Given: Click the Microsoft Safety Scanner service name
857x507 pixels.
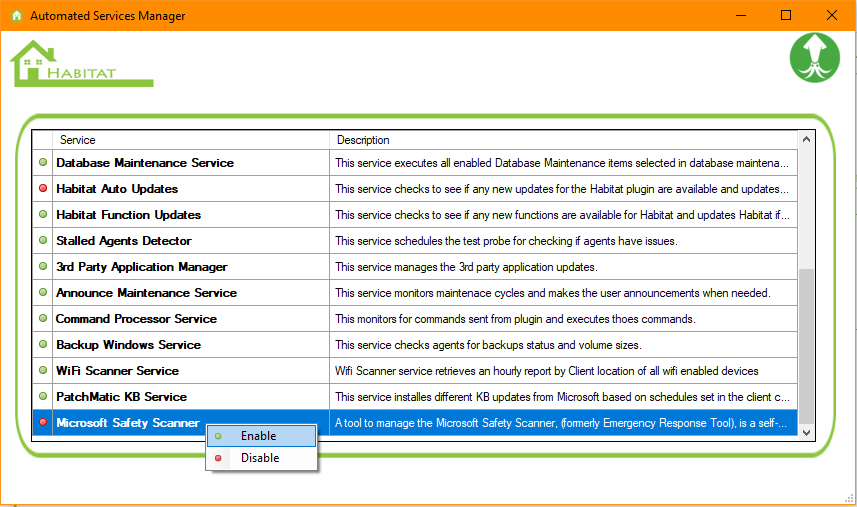Looking at the screenshot, I should [x=128, y=422].
